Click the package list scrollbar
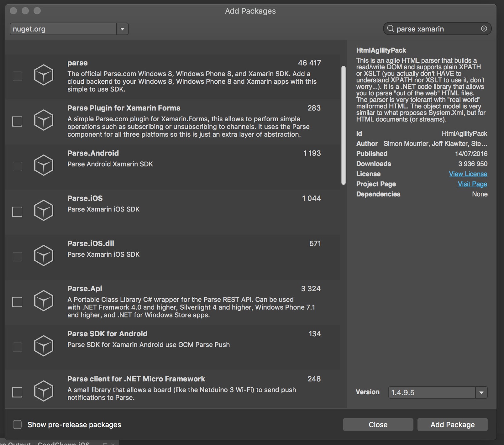 [x=343, y=125]
